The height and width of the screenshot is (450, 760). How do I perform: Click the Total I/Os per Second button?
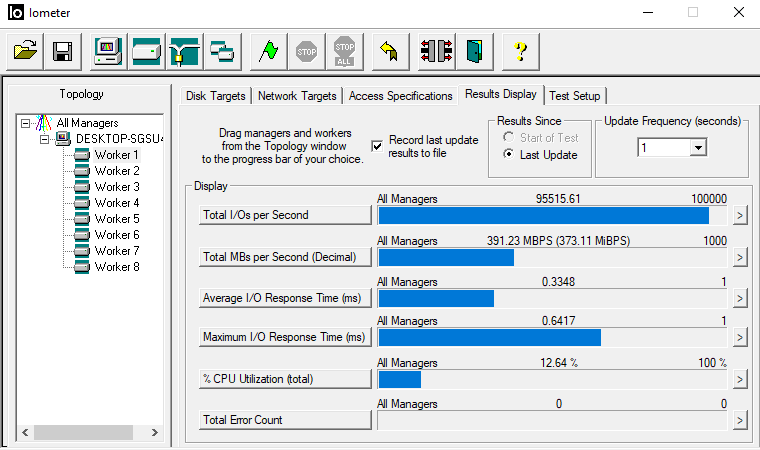(285, 215)
